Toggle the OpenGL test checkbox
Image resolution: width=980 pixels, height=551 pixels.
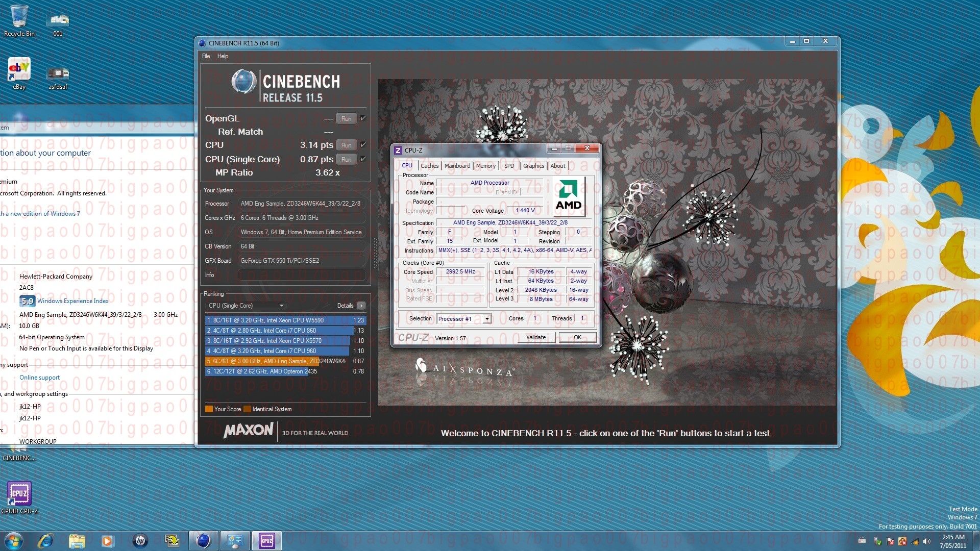(x=363, y=118)
